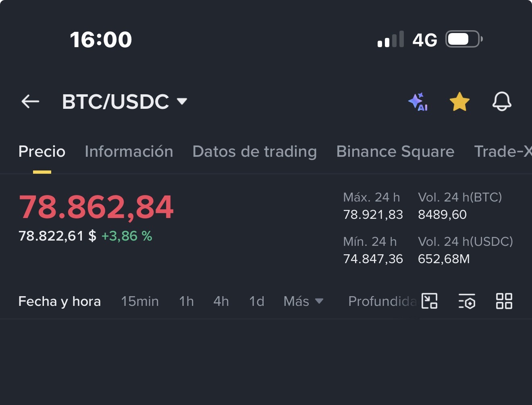Select the Fecha y hora view
532x405 pixels.
coord(60,301)
